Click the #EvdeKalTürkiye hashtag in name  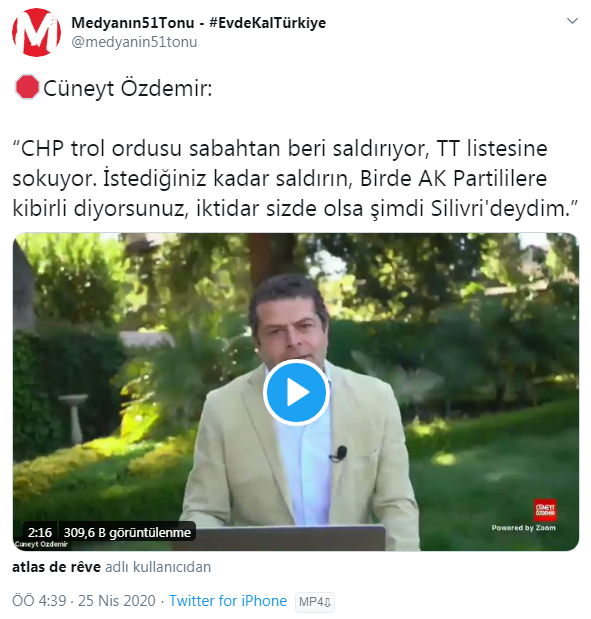(x=267, y=23)
